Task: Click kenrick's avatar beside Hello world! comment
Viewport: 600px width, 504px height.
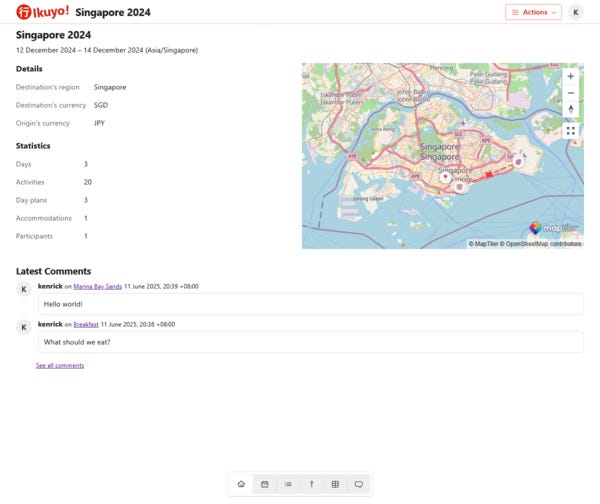Action: pos(24,289)
